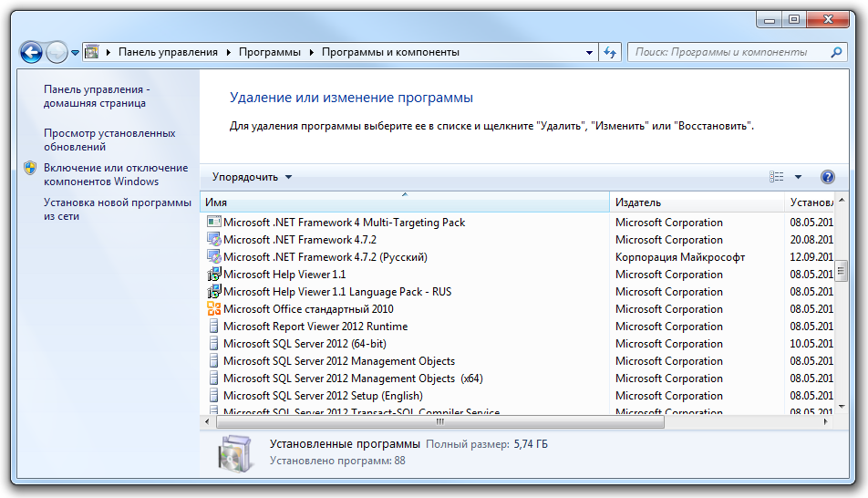Click Microsoft Office стандартный 2010 icon
The height and width of the screenshot is (498, 868).
pyautogui.click(x=213, y=308)
